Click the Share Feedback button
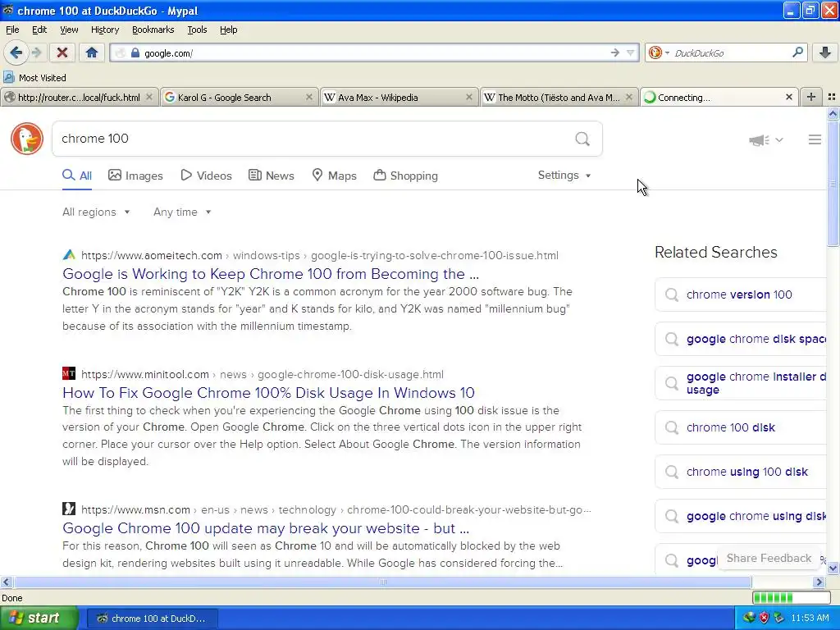This screenshot has width=840, height=630. click(769, 558)
